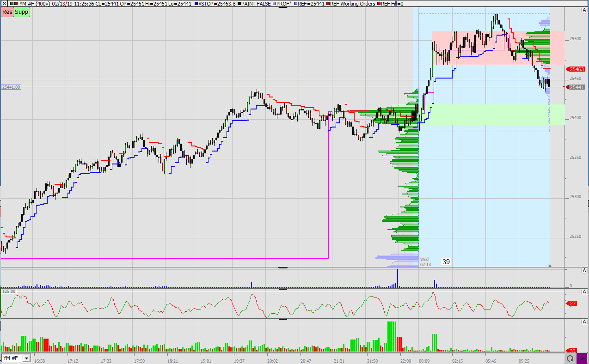Click the VSTOP study blue square icon
The height and width of the screenshot is (364, 589).
(196, 4)
